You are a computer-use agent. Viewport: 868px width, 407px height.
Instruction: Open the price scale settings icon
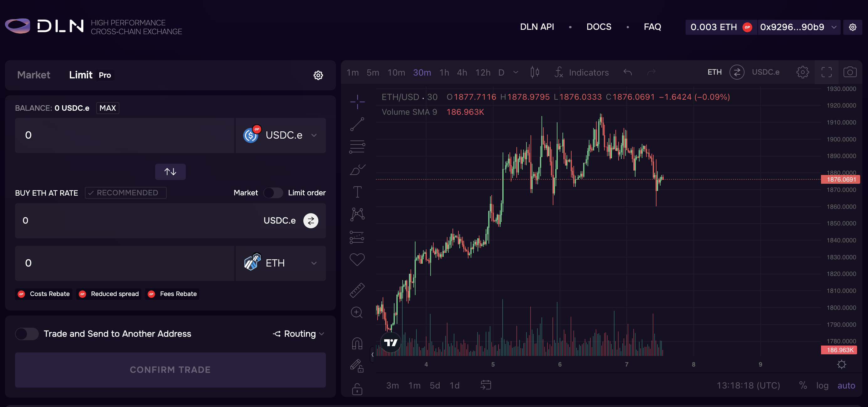point(841,364)
